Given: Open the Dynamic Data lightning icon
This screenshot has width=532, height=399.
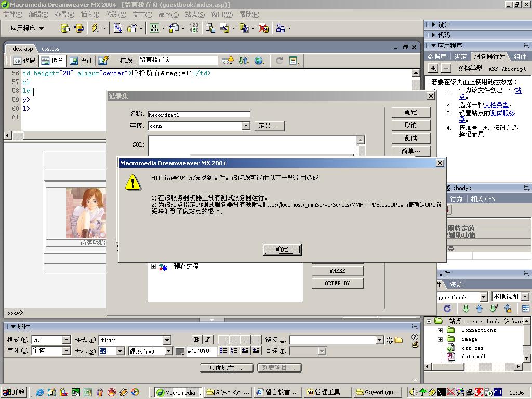Looking at the screenshot, I should [96, 29].
